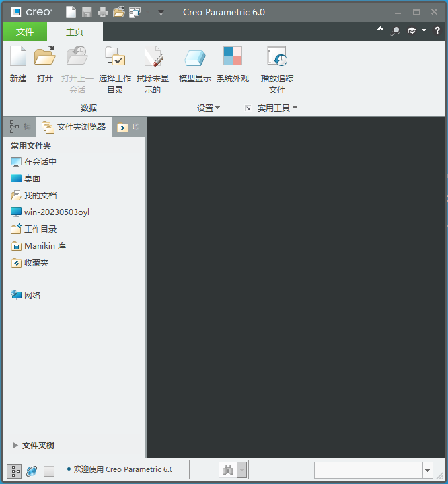Click the selection filter combo box field
Image resolution: width=448 pixels, height=484 pixels.
pyautogui.click(x=368, y=471)
